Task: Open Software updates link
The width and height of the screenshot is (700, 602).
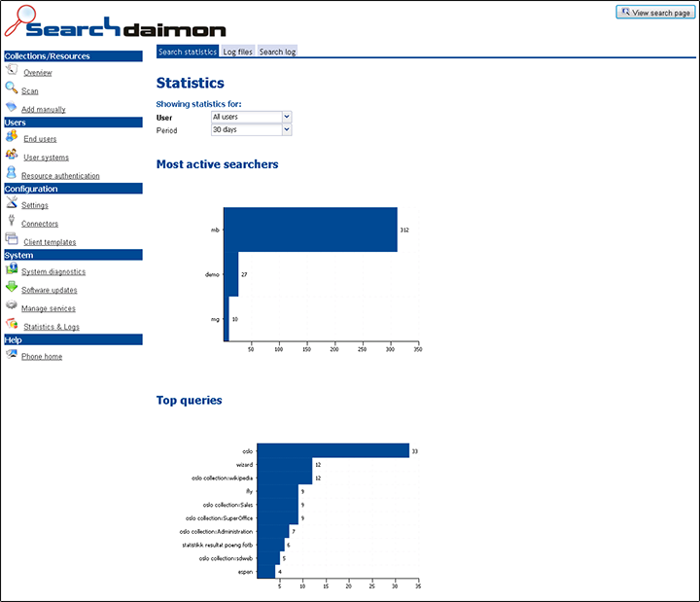Action: point(50,290)
